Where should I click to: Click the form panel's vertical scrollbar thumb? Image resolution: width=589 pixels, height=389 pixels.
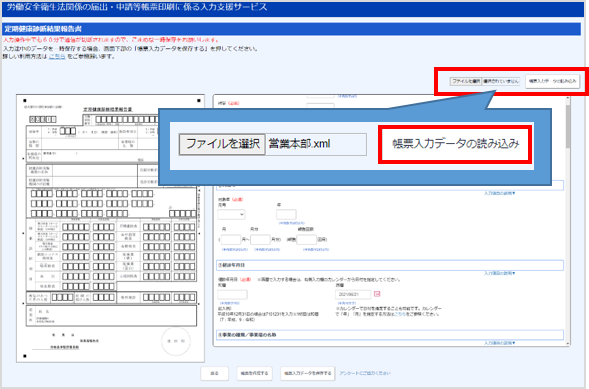pos(568,126)
